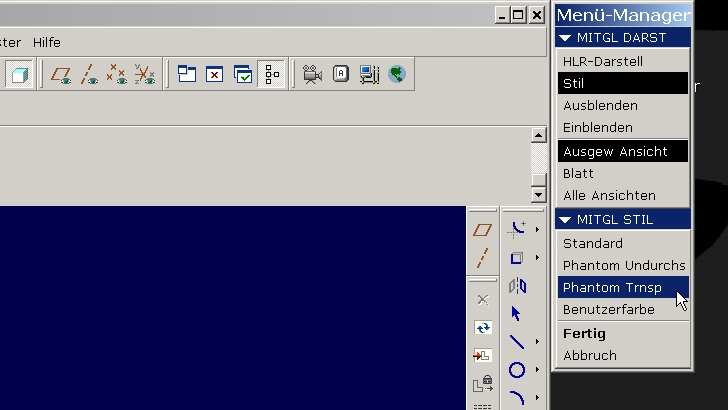Cancel with Abbruch
The width and height of the screenshot is (728, 410).
[623, 355]
